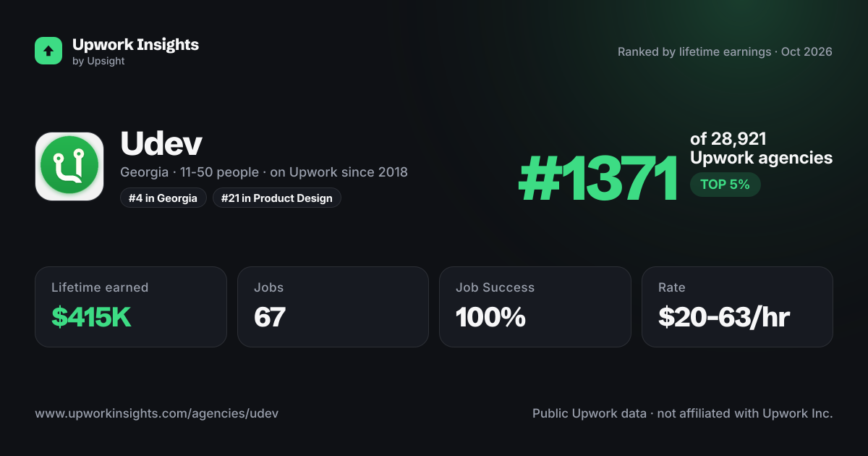Screen dimensions: 868x456
Task: Click the 100% job success value
Action: pos(490,317)
